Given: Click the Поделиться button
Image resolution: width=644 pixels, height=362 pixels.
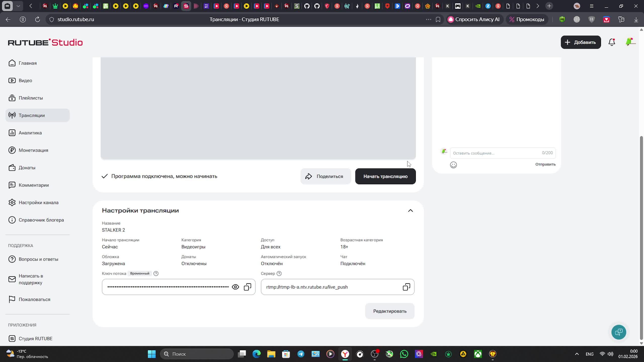Looking at the screenshot, I should point(326,176).
